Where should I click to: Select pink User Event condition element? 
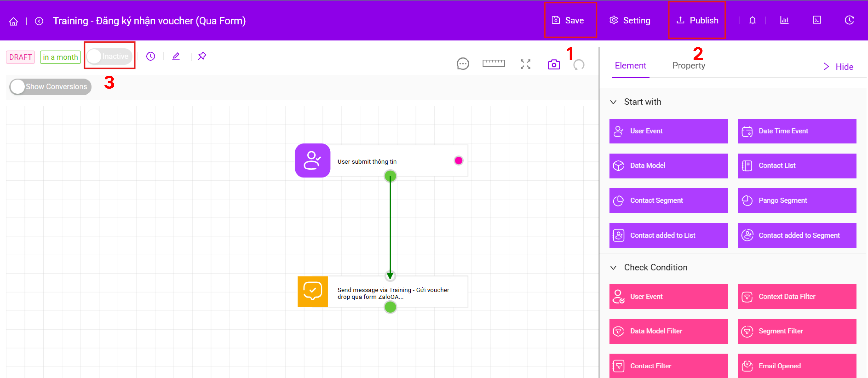coord(668,296)
